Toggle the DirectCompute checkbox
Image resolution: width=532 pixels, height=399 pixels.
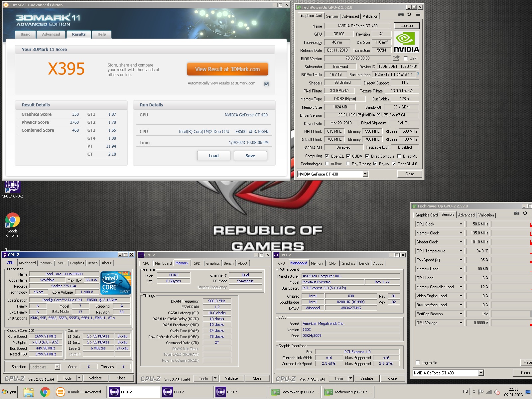click(367, 156)
